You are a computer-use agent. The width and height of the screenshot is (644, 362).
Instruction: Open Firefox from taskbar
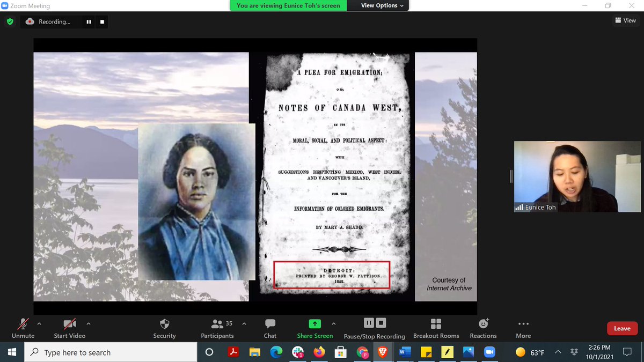pyautogui.click(x=319, y=352)
